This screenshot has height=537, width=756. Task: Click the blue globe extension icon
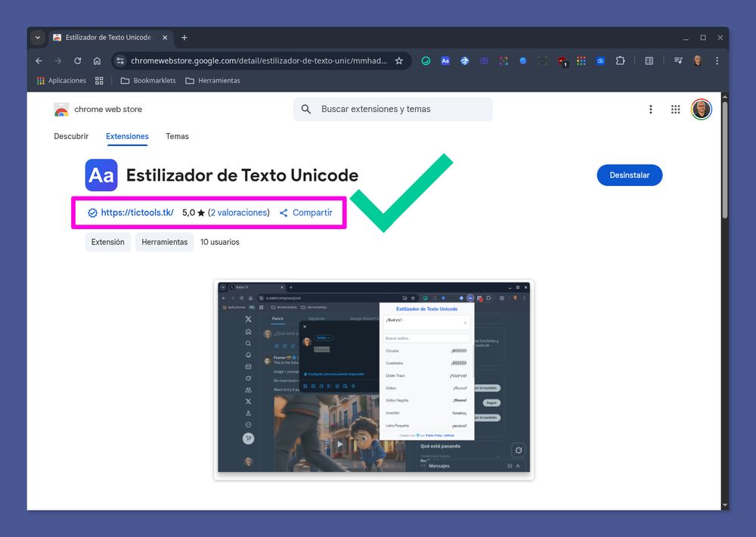tap(464, 61)
